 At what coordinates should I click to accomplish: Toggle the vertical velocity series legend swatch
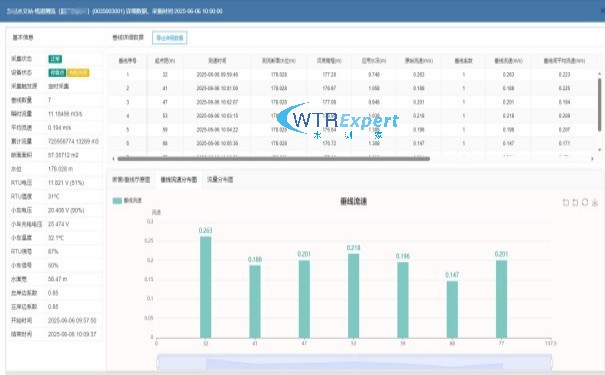click(117, 201)
